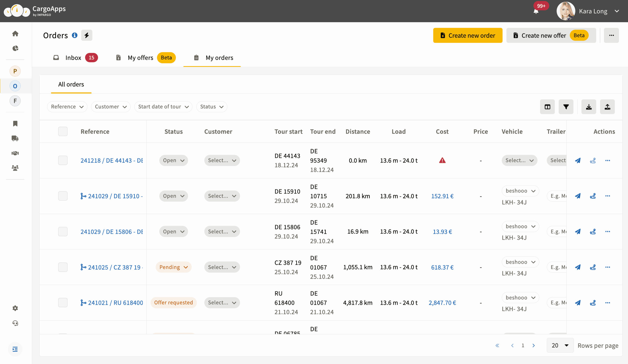
Task: Click the lightning bolt icon beside Orders
Action: coord(87,35)
